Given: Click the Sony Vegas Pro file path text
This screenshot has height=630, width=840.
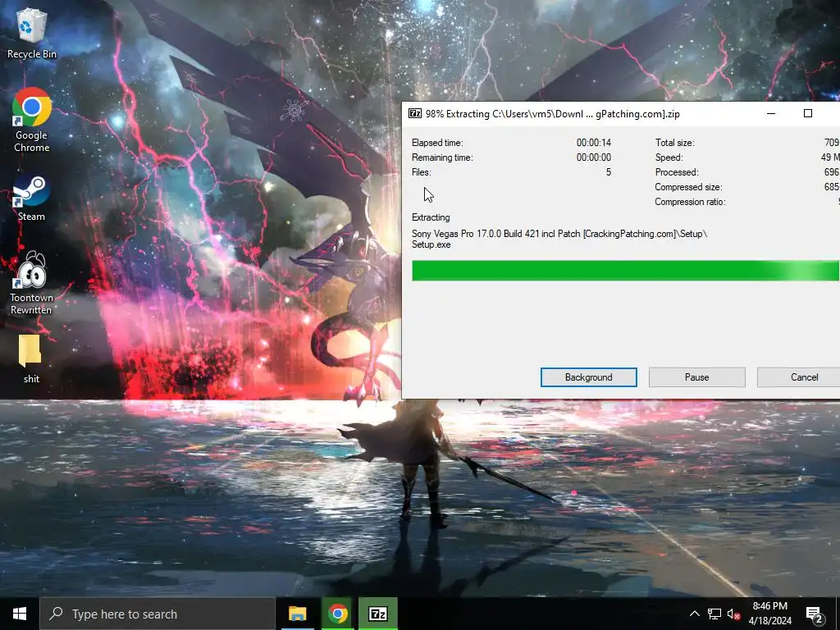Looking at the screenshot, I should tap(559, 239).
